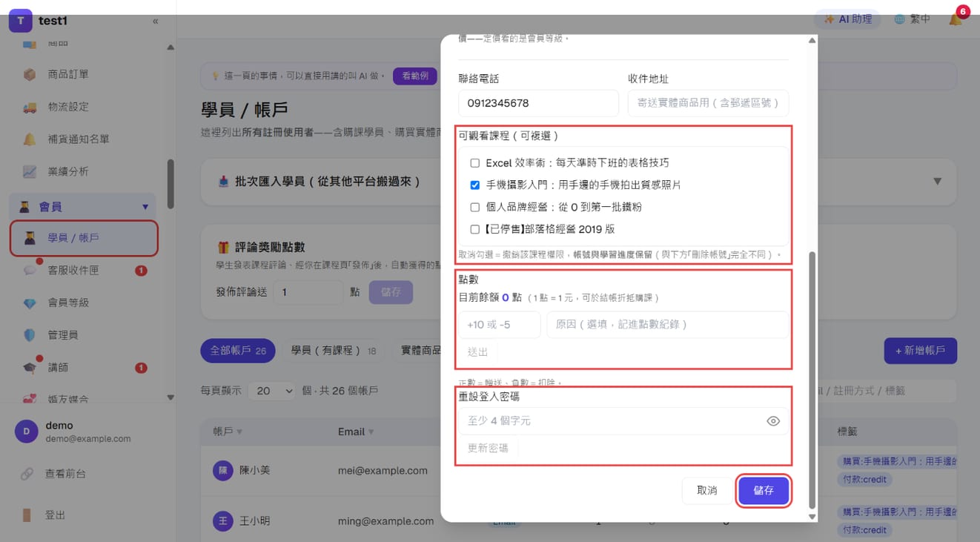The width and height of the screenshot is (980, 542).
Task: Click the dialog scroll-up arrow
Action: click(812, 41)
